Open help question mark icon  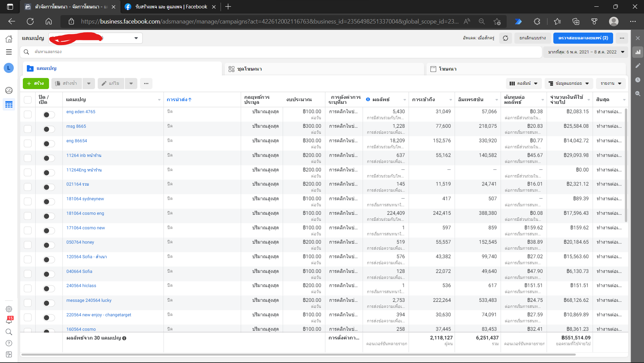point(9,343)
